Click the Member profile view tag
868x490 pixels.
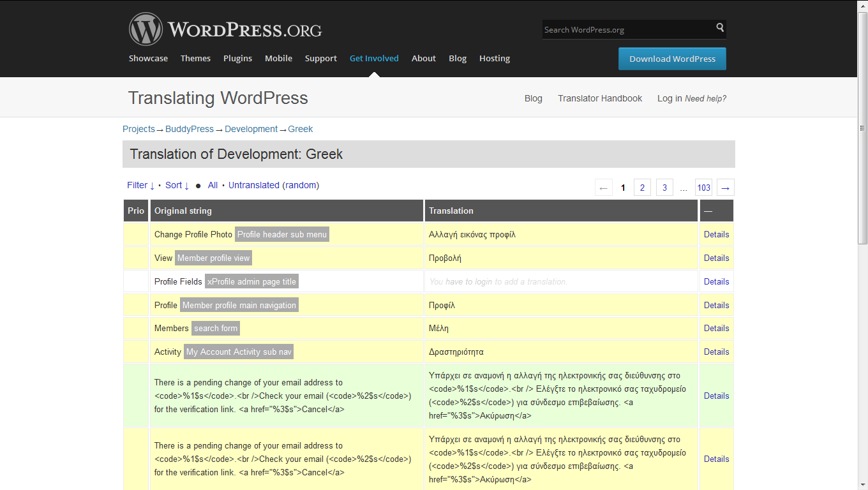tap(214, 258)
